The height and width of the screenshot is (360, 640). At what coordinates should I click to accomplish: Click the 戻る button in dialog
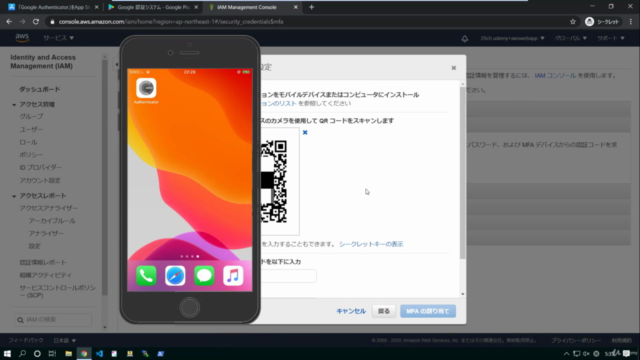tap(384, 311)
